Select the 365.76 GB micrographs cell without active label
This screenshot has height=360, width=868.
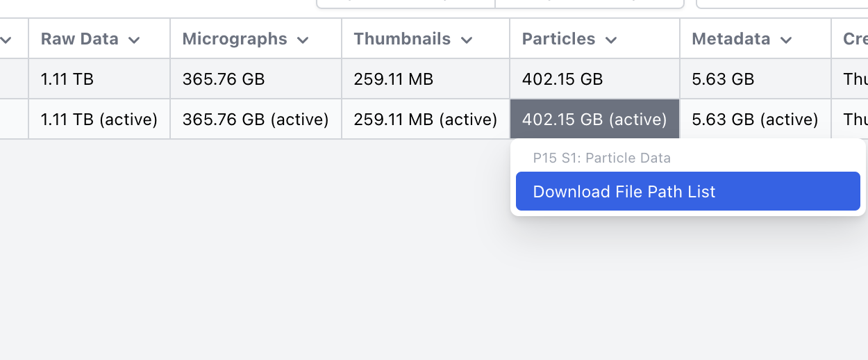tap(224, 79)
